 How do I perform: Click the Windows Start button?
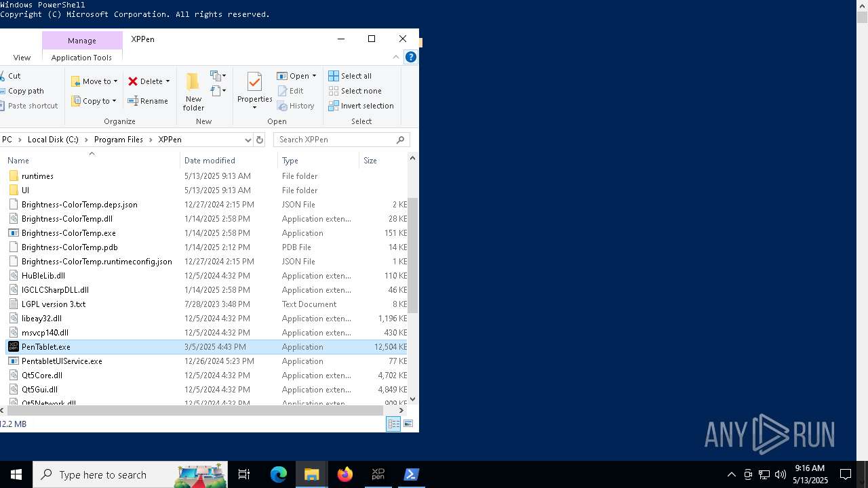coord(16,474)
